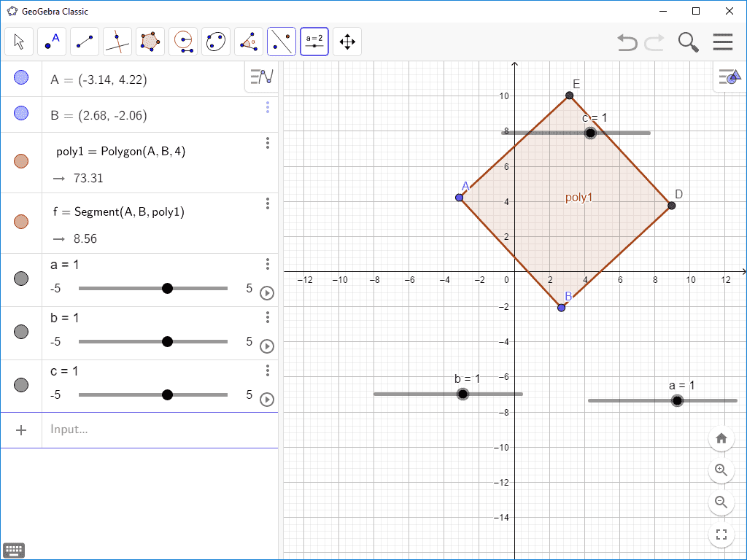
Task: Select the Move Graphics View tool
Action: click(x=347, y=42)
